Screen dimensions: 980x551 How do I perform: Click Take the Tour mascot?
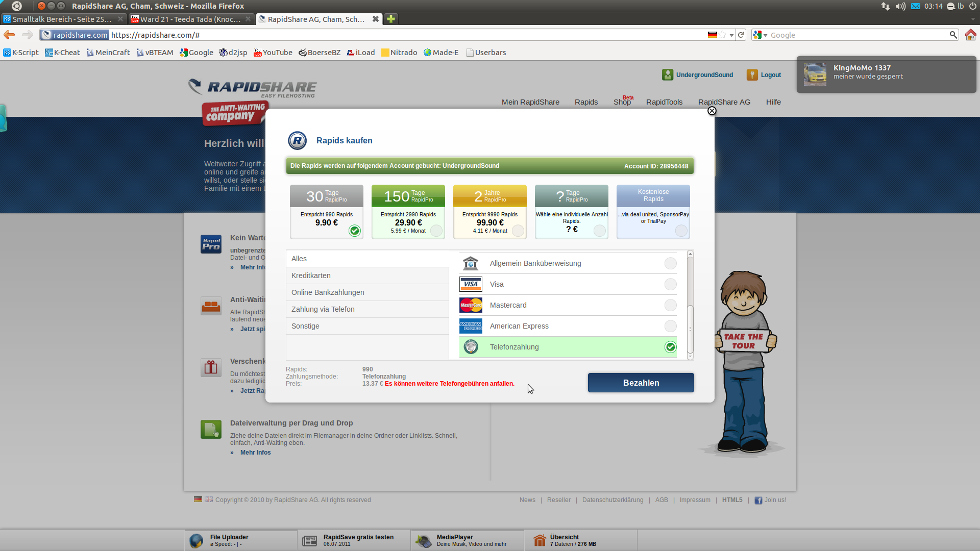point(744,362)
